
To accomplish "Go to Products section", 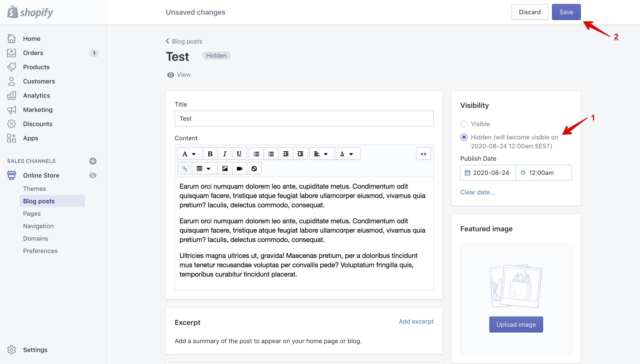I will tap(36, 67).
